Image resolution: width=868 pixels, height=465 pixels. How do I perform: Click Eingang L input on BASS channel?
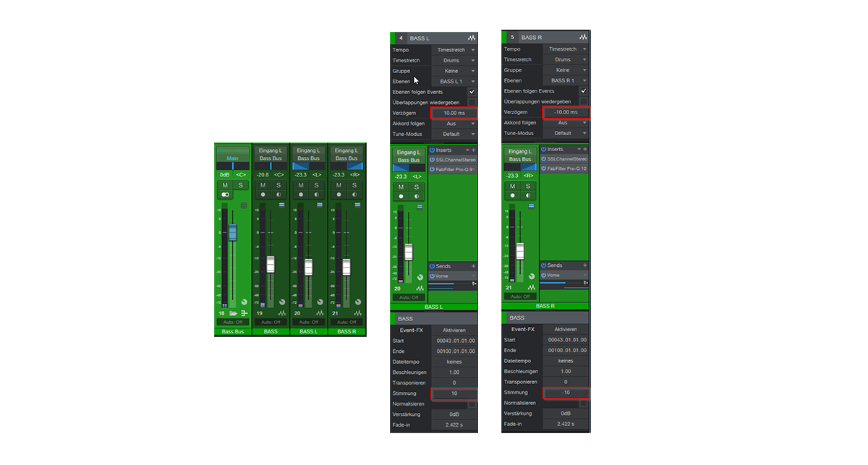pyautogui.click(x=271, y=150)
